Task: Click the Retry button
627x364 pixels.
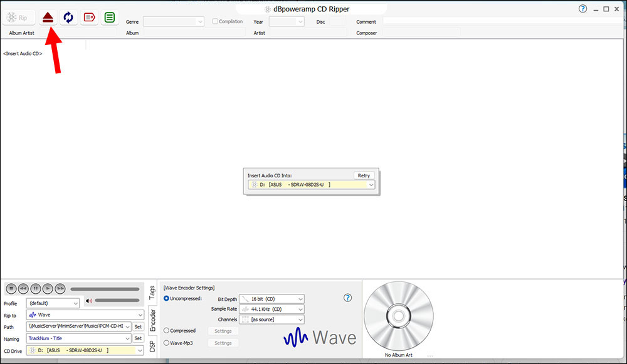Action: [364, 175]
